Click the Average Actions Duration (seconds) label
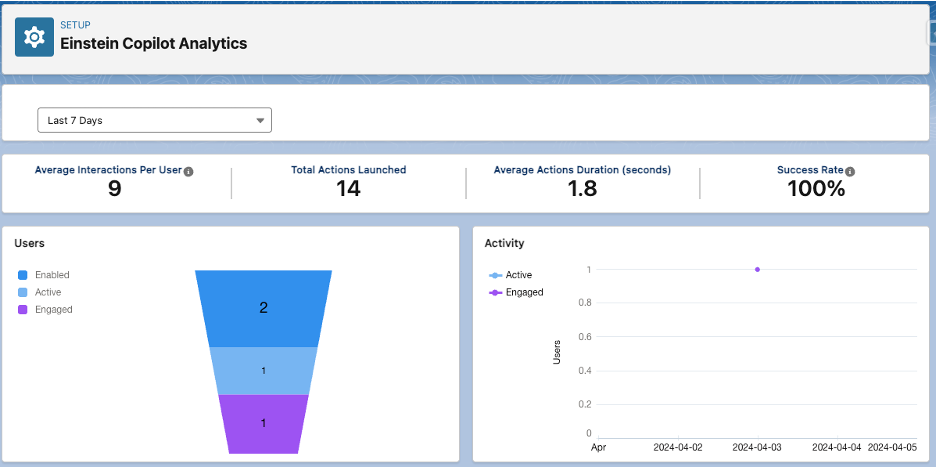The height and width of the screenshot is (468, 936). click(582, 170)
